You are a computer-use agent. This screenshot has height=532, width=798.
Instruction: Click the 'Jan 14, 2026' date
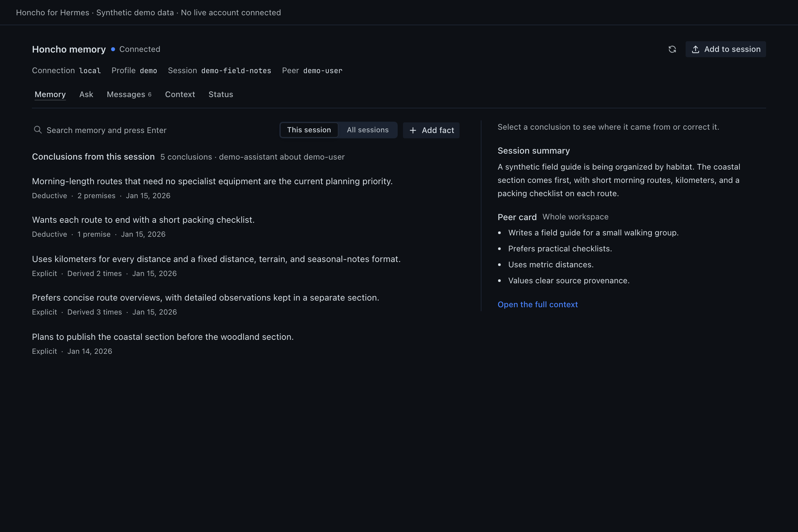(89, 351)
